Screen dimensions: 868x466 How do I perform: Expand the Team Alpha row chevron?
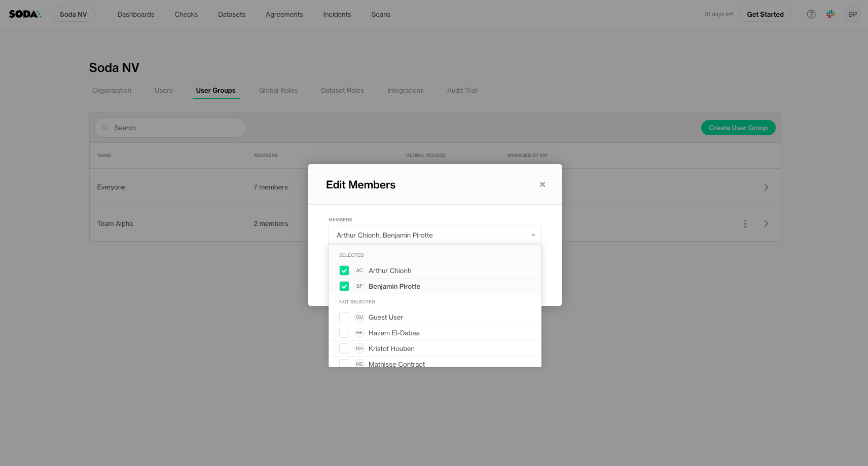point(766,224)
